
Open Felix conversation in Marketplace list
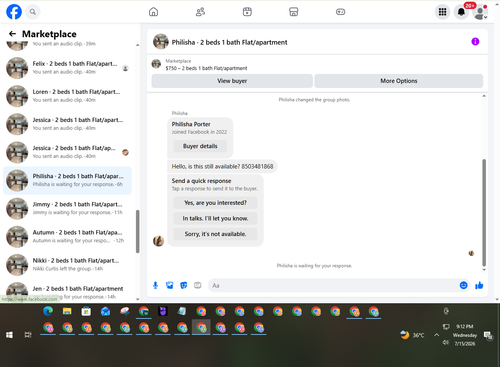[67, 68]
